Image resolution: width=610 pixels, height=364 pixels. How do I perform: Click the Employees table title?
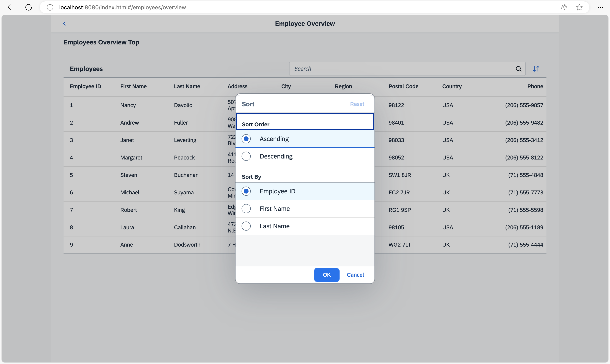click(86, 69)
